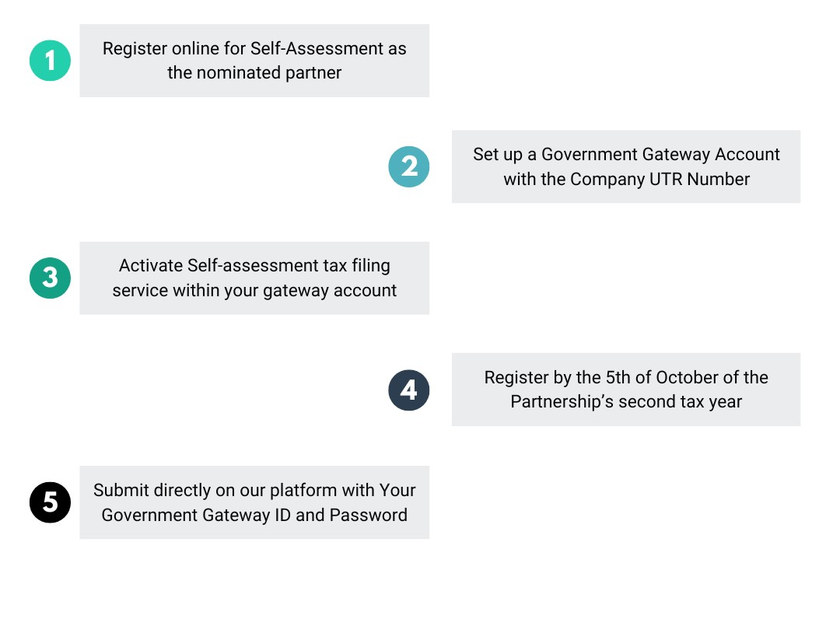Viewport: 840px width, 633px height.
Task: Click the text 'service within your gateway account'
Action: point(254,290)
